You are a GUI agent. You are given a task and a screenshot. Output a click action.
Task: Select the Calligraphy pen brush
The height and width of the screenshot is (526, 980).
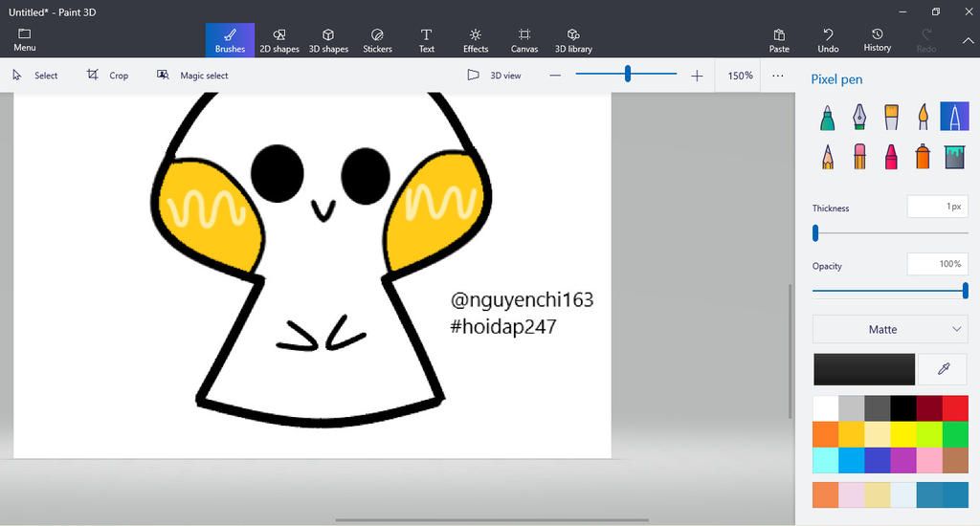coord(859,117)
